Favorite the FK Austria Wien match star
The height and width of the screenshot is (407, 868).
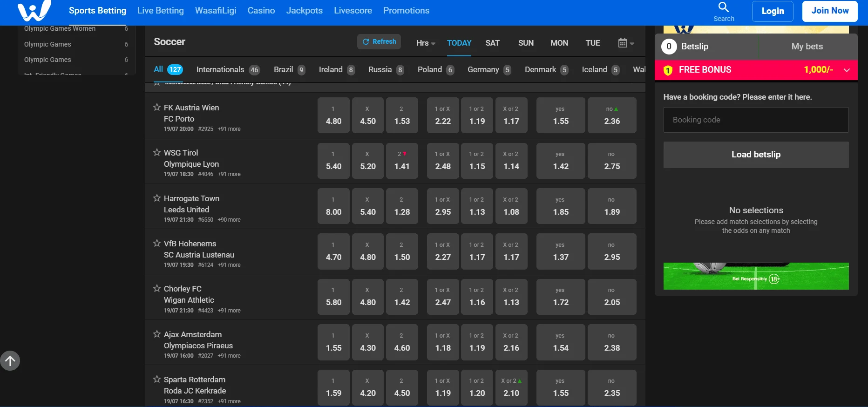pos(157,107)
